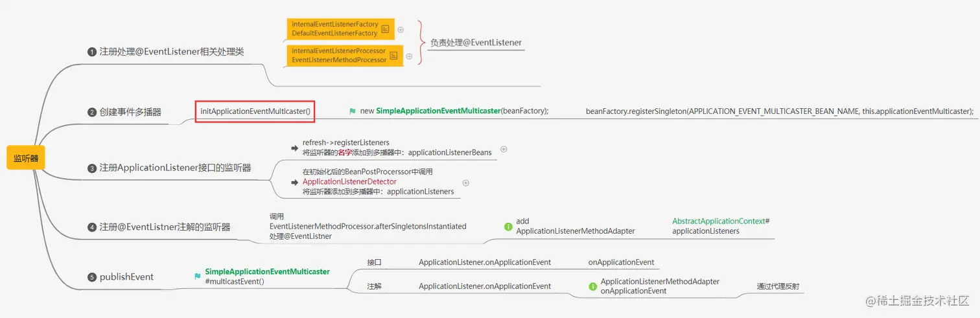Click green info icon beside ApplicationListenerMethodAdapter onApplicationEvent
This screenshot has height=318, width=980.
click(592, 286)
